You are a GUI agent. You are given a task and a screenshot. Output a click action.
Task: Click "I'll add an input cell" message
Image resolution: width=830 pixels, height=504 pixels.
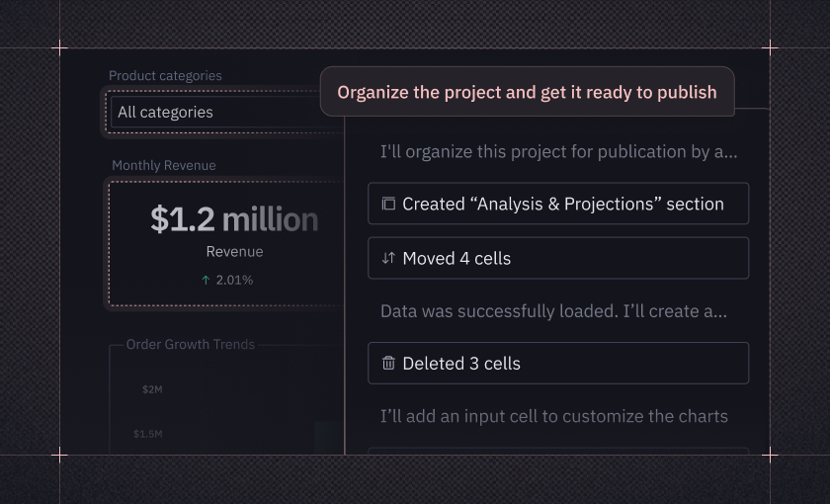point(554,417)
